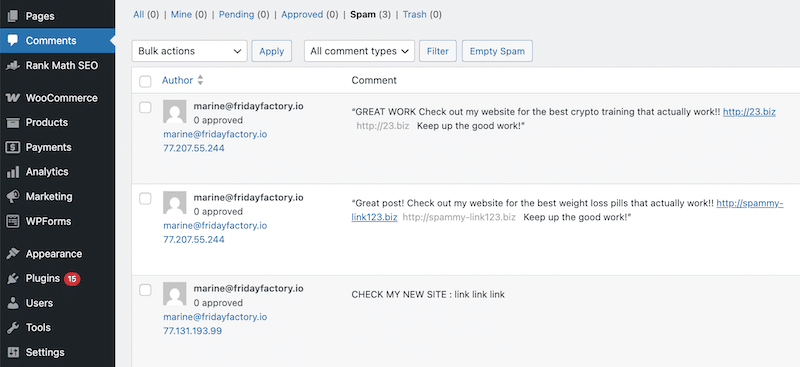
Task: Open the Bulk actions dropdown
Action: [189, 51]
